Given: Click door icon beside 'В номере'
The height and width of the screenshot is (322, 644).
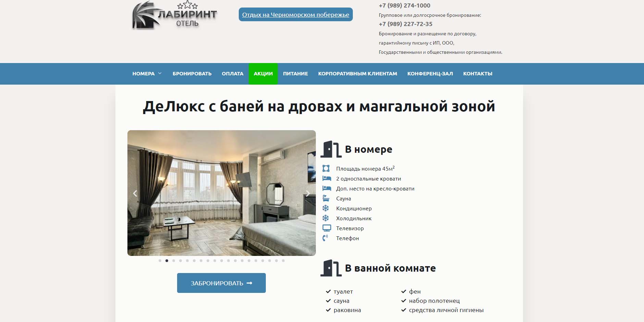Looking at the screenshot, I should (331, 149).
